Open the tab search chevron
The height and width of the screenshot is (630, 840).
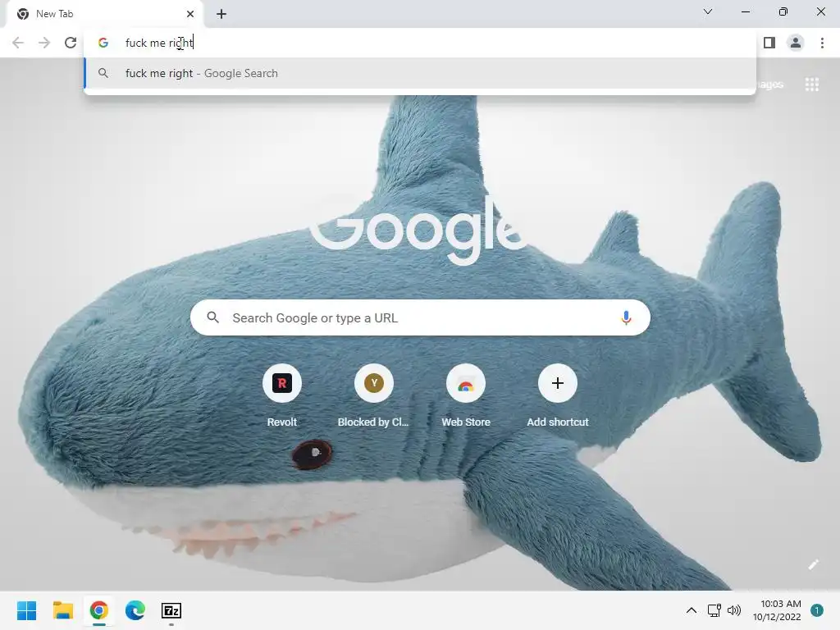click(708, 11)
